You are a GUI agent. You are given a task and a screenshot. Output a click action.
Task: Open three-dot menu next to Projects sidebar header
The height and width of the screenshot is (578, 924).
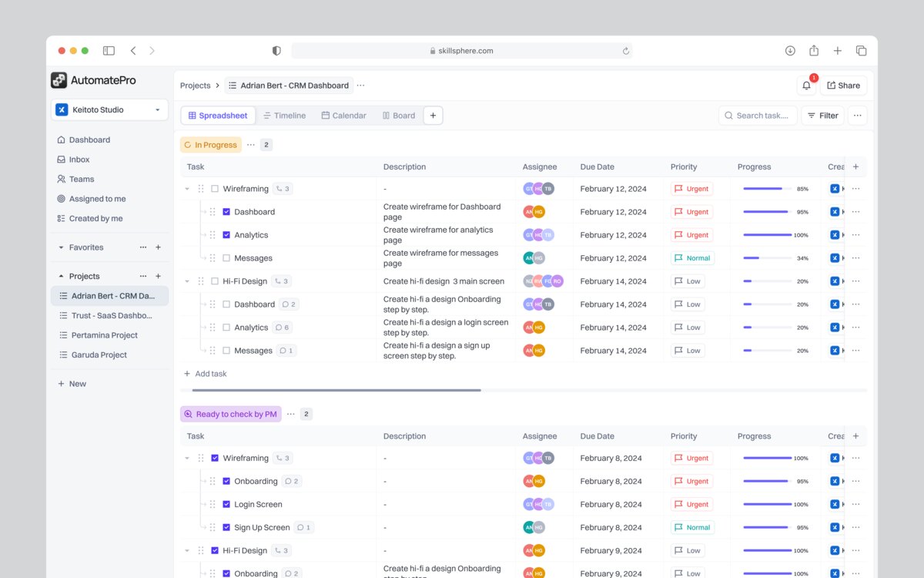click(142, 276)
